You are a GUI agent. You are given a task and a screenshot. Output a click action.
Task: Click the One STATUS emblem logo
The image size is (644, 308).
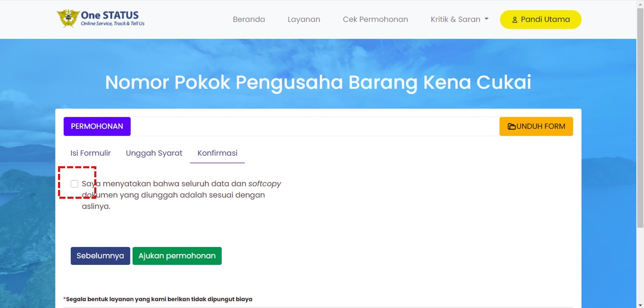68,18
